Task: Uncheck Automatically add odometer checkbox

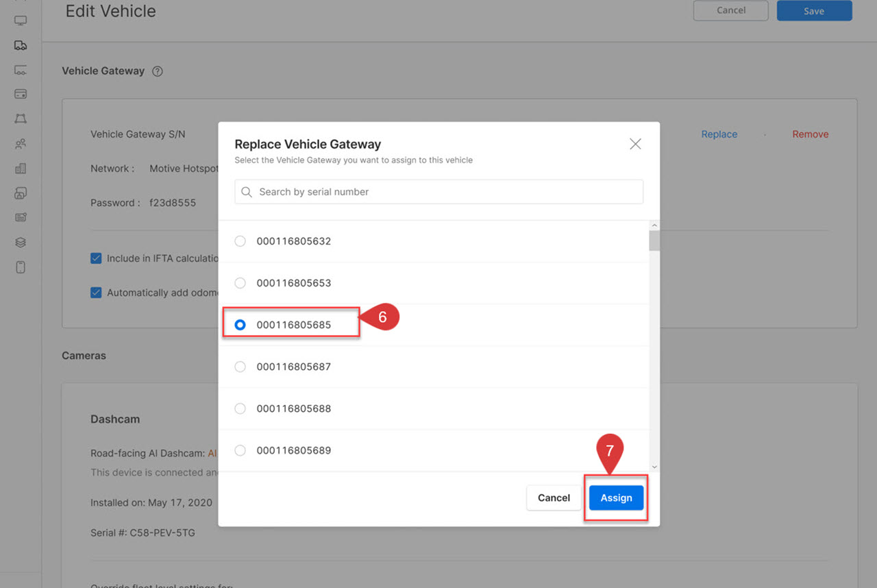Action: 97,293
